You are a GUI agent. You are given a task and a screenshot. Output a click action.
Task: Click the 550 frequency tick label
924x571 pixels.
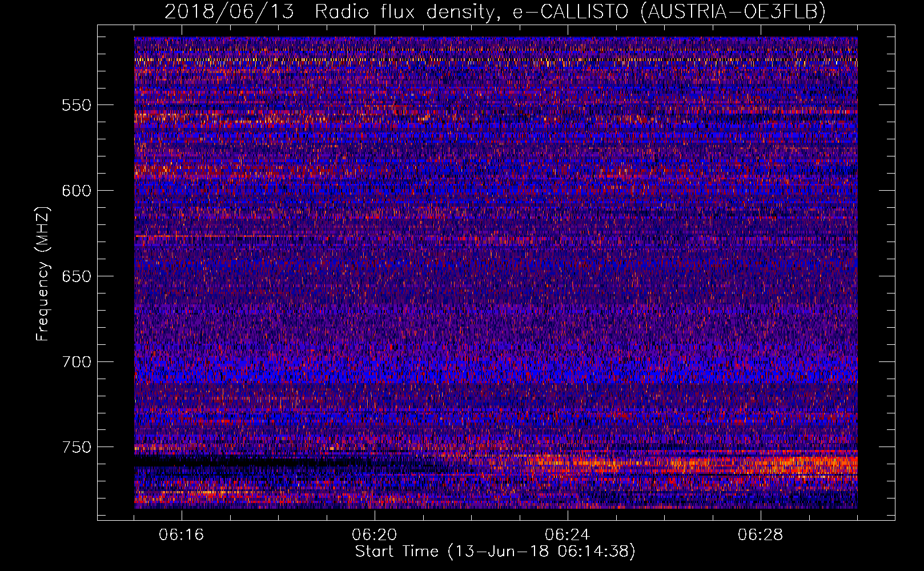(77, 105)
